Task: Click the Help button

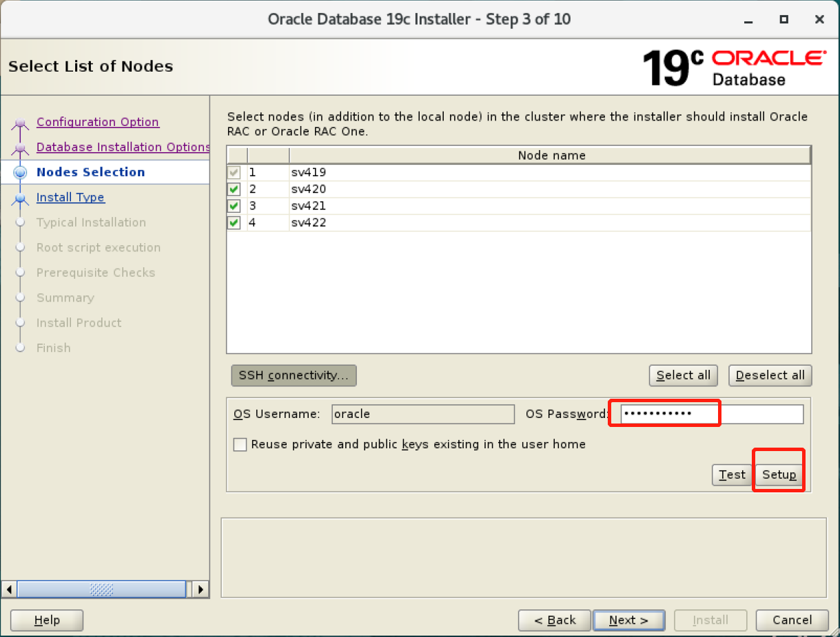Action: click(x=47, y=620)
